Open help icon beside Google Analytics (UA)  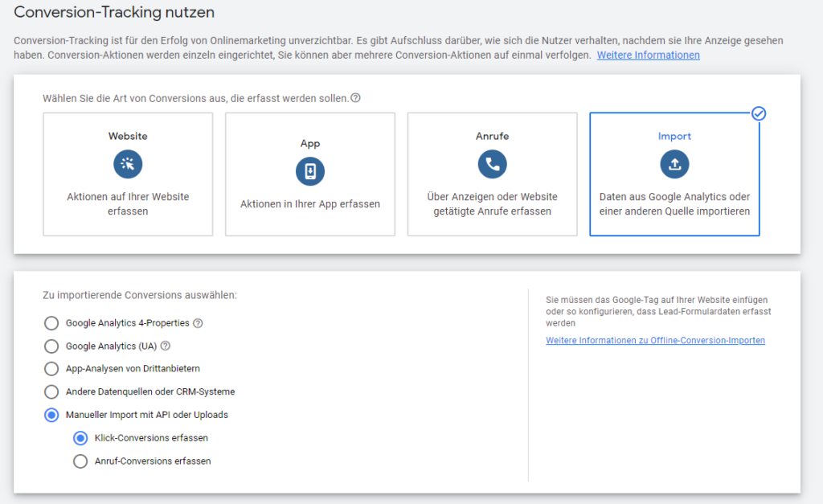(x=166, y=346)
